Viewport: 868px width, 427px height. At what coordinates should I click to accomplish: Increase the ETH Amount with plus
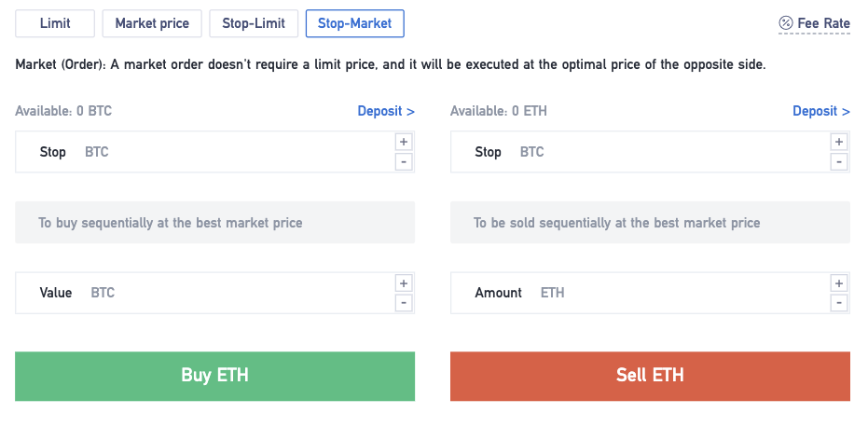(x=839, y=282)
